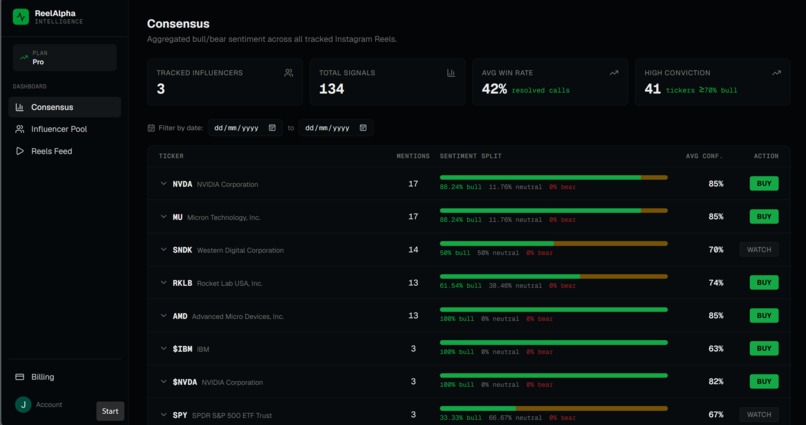Open the Billing page
This screenshot has width=806, height=425.
click(65, 377)
